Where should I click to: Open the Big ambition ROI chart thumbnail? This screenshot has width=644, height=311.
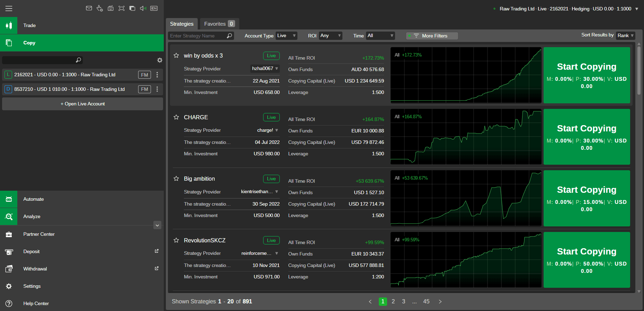pos(466,198)
